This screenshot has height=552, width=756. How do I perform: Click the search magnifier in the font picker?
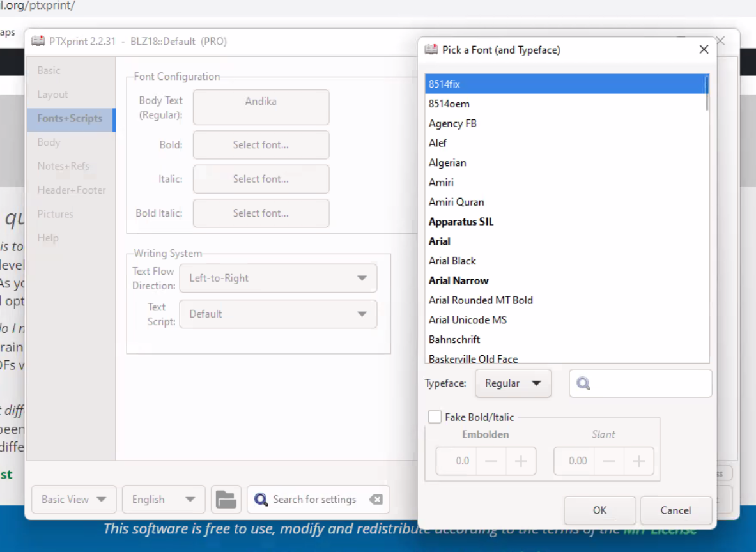tap(583, 383)
